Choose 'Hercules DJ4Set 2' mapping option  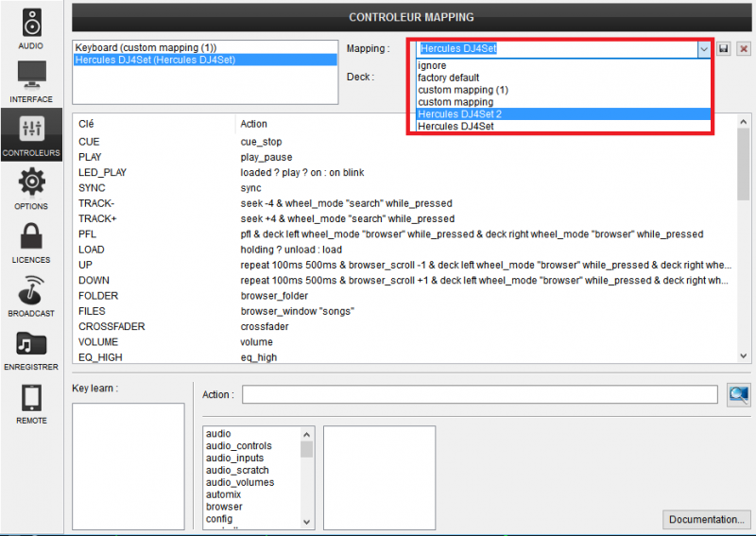563,113
